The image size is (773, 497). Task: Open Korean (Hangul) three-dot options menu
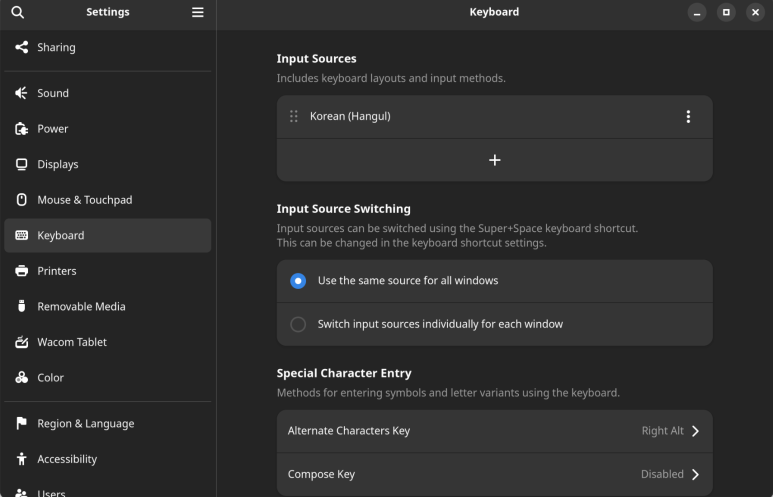coord(688,116)
